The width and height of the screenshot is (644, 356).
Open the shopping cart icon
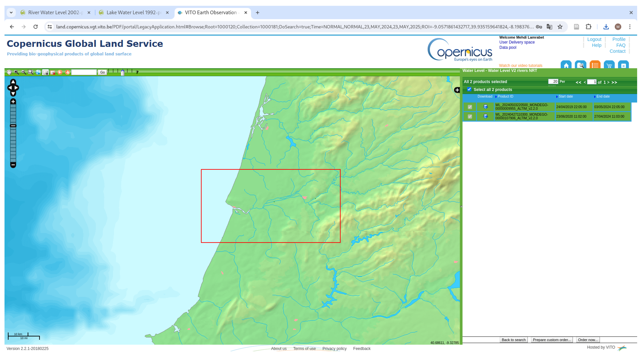609,65
